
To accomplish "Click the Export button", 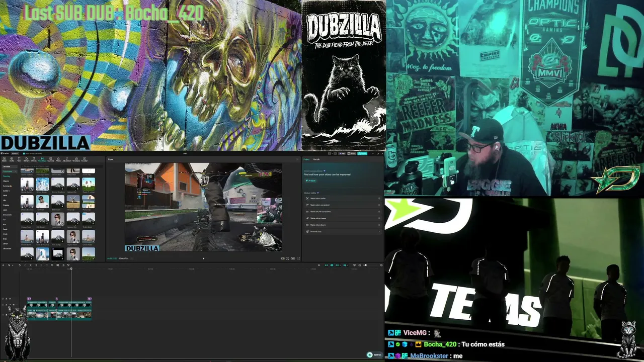I will 362,153.
